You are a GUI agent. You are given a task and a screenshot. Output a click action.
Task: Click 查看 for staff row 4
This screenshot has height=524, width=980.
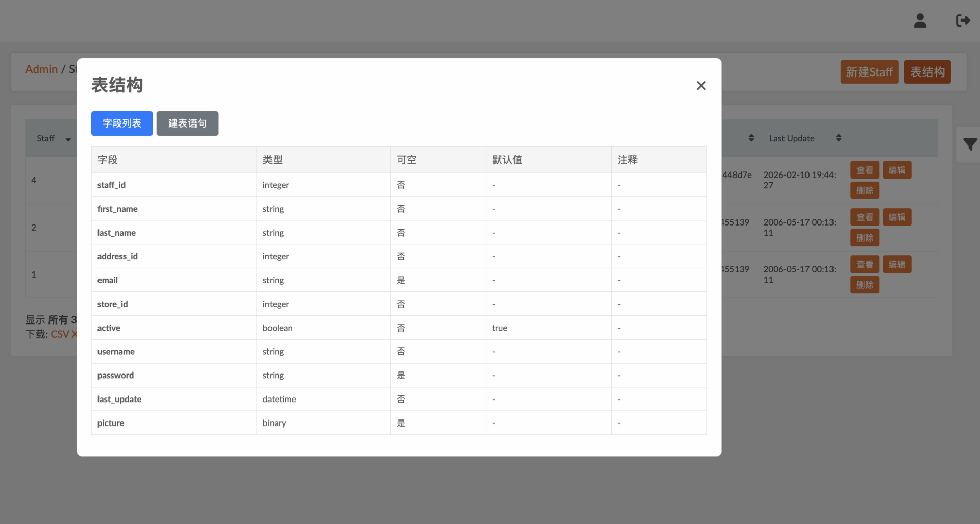(x=865, y=170)
